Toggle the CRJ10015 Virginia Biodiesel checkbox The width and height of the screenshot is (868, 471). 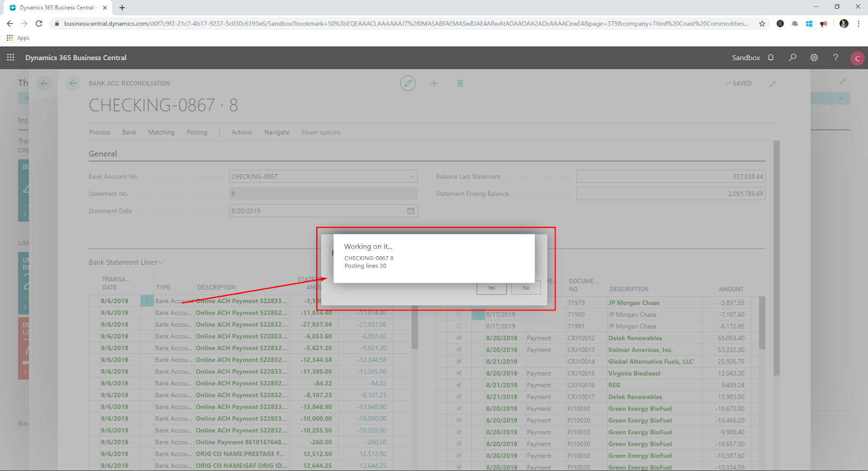(459, 373)
